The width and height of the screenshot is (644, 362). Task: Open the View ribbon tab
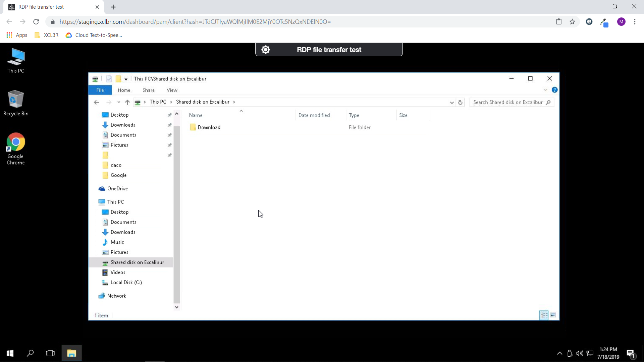pos(172,90)
